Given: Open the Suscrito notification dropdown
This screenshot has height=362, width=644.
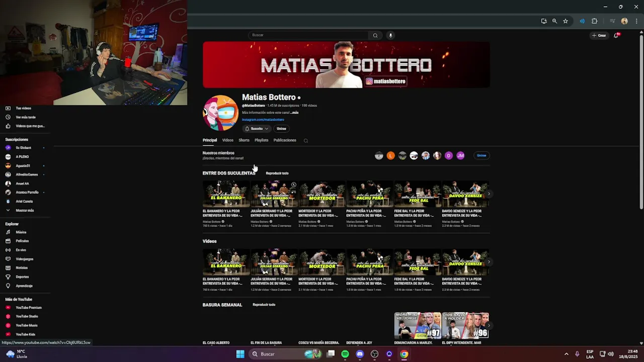Looking at the screenshot, I should (x=257, y=129).
